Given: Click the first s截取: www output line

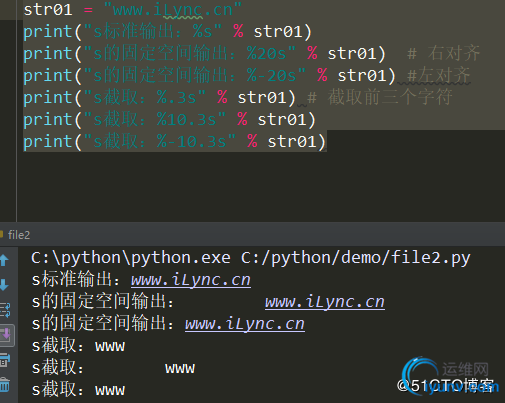Looking at the screenshot, I should pyautogui.click(x=78, y=346).
